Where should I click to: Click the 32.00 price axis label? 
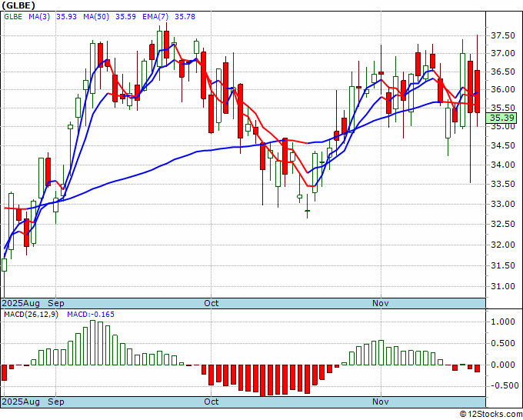coord(503,245)
